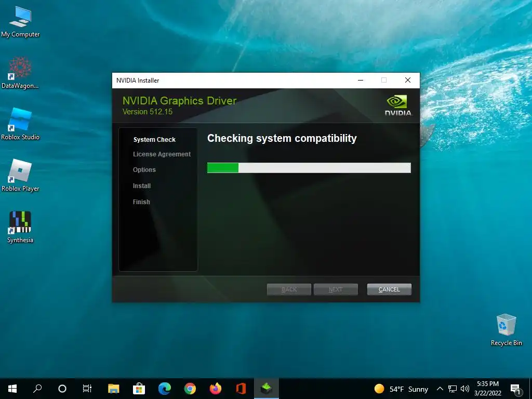Viewport: 532px width, 399px height.
Task: Select System Check step
Action: [x=154, y=139]
